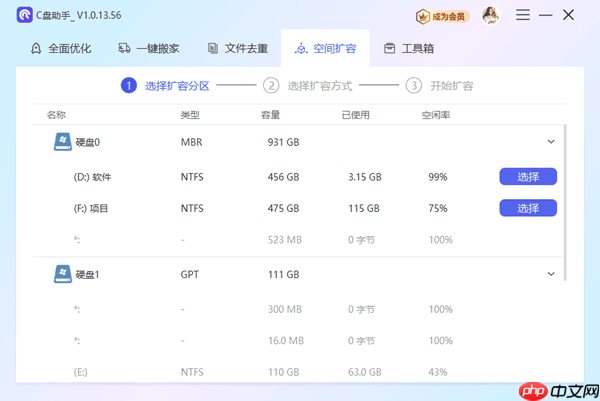Click the 43% free rate value
Image resolution: width=600 pixels, height=401 pixels.
(x=438, y=372)
